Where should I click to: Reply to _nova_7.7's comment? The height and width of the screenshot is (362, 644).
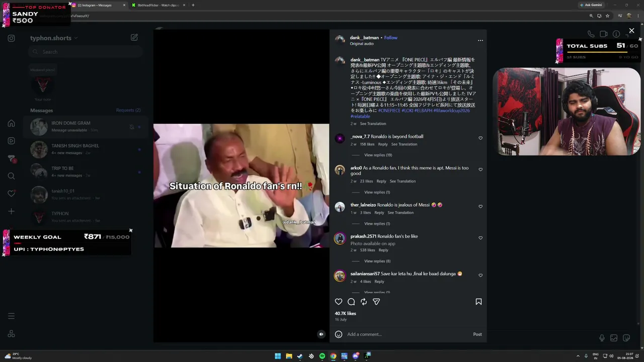[x=383, y=144]
